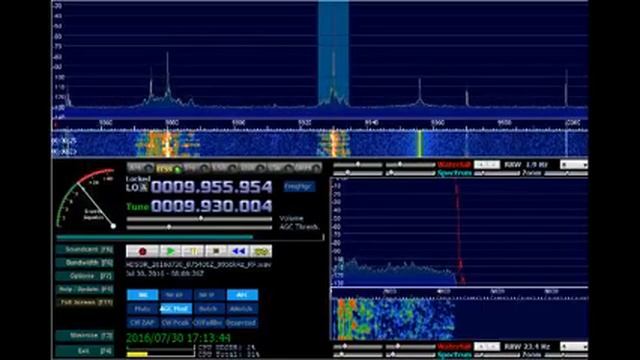Switch to Full Screen [F11]
This screenshot has height=360, width=640.
(x=85, y=302)
